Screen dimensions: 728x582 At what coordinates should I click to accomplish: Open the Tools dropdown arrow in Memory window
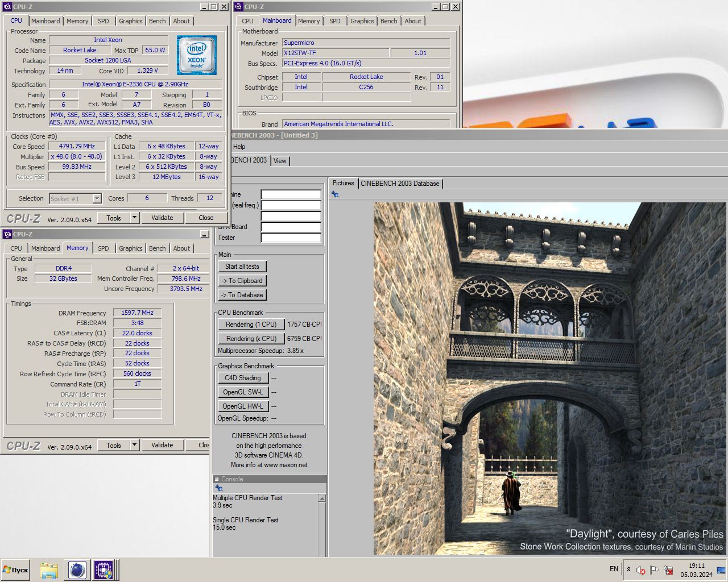tap(134, 445)
